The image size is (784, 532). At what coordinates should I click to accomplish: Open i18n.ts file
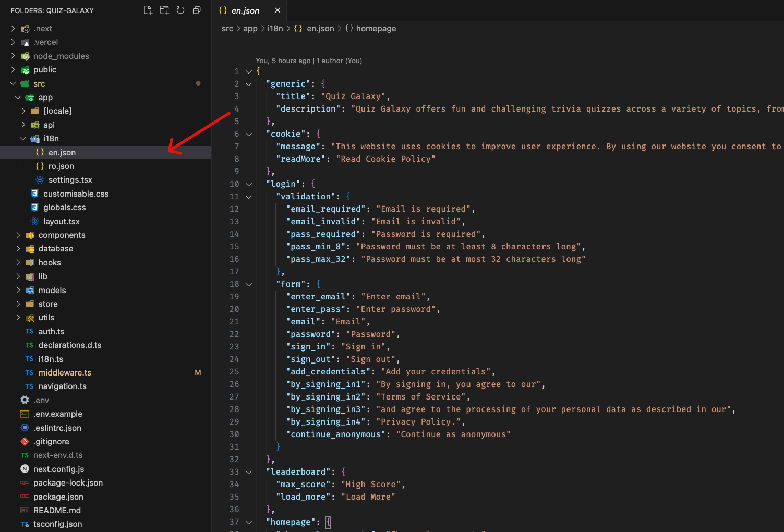click(105, 359)
